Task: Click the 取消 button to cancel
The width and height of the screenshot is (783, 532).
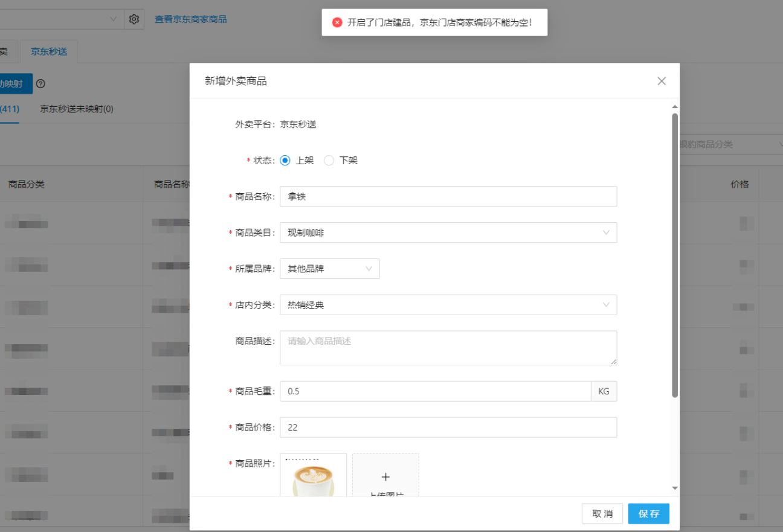Action: click(602, 513)
